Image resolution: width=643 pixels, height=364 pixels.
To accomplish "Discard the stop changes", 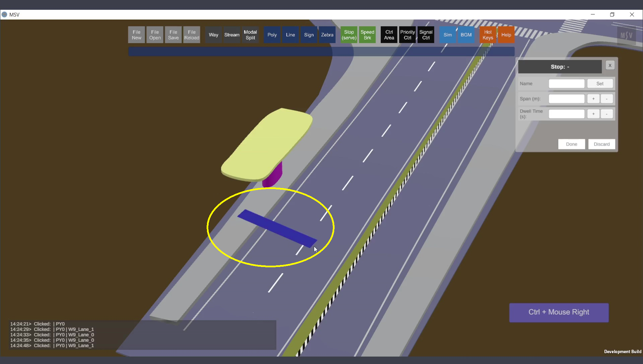I will [601, 144].
